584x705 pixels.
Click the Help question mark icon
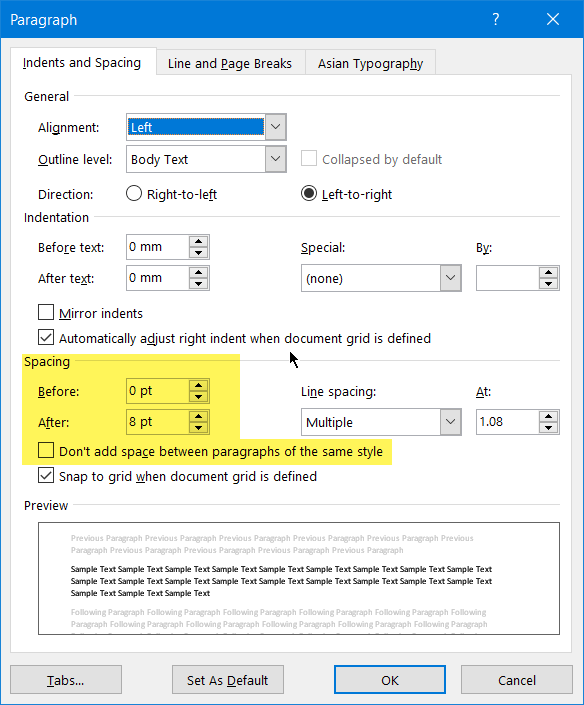pyautogui.click(x=495, y=19)
